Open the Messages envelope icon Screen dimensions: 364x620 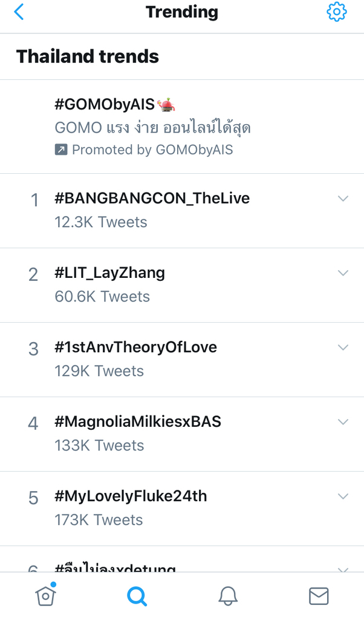(x=319, y=596)
